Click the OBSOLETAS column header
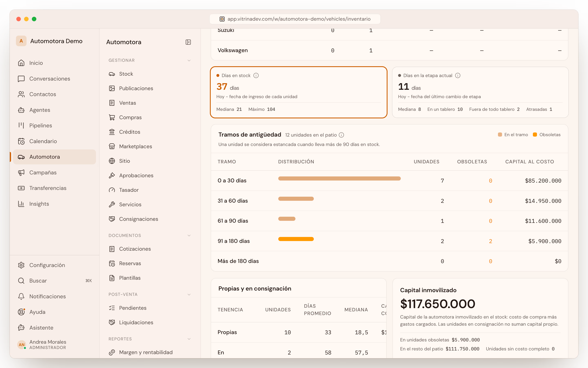The height and width of the screenshot is (368, 588). pos(472,162)
